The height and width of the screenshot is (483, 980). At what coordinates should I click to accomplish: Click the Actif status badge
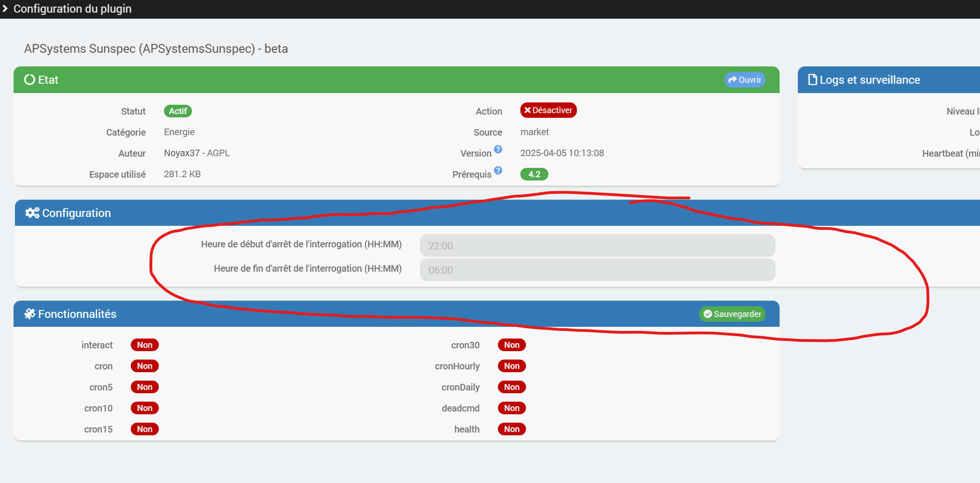178,111
